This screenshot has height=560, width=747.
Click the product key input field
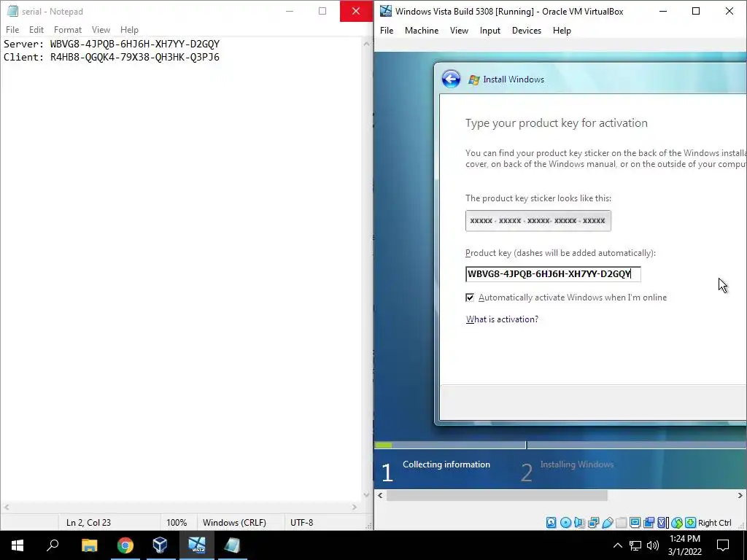point(553,274)
